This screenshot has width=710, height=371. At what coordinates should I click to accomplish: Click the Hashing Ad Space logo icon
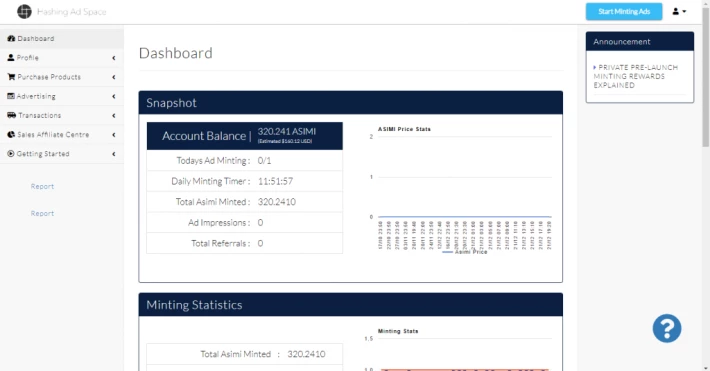click(24, 11)
